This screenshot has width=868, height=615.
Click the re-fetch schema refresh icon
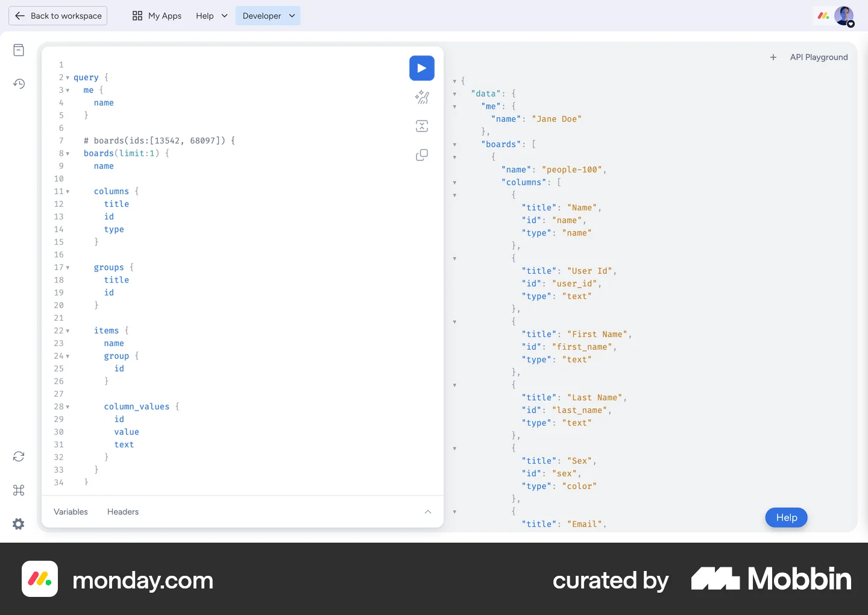click(19, 456)
